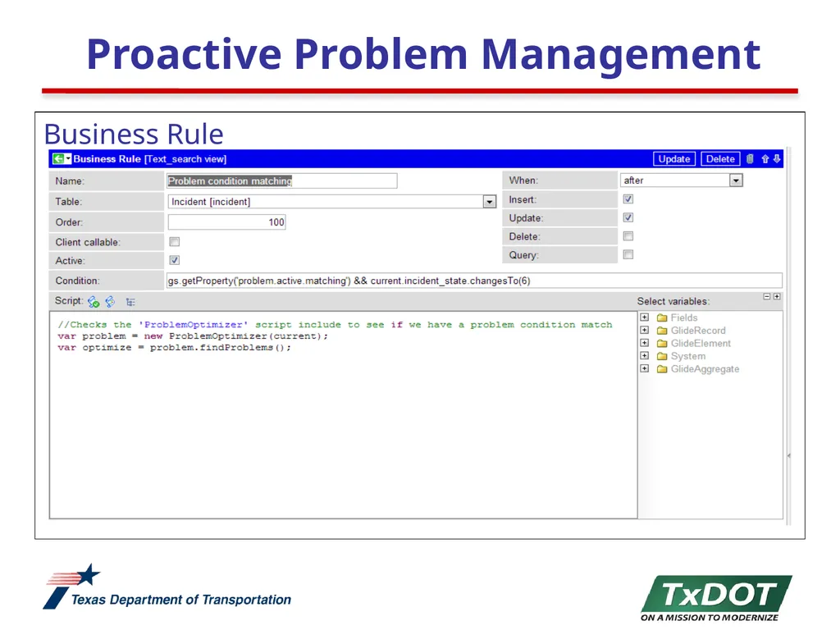Toggle the Insert checkbox

pyautogui.click(x=628, y=199)
